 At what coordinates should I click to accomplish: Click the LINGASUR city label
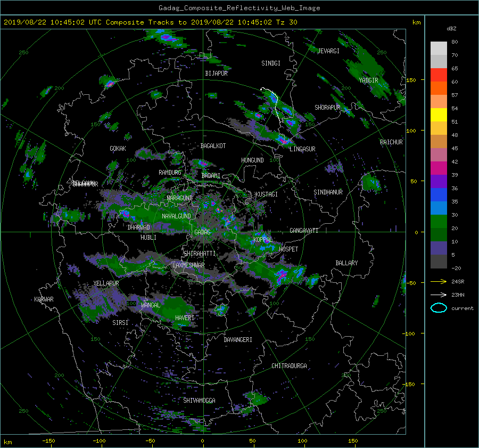tap(302, 149)
